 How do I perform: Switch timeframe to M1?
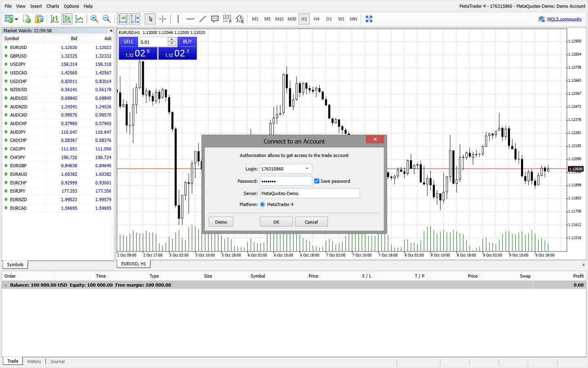(x=255, y=19)
